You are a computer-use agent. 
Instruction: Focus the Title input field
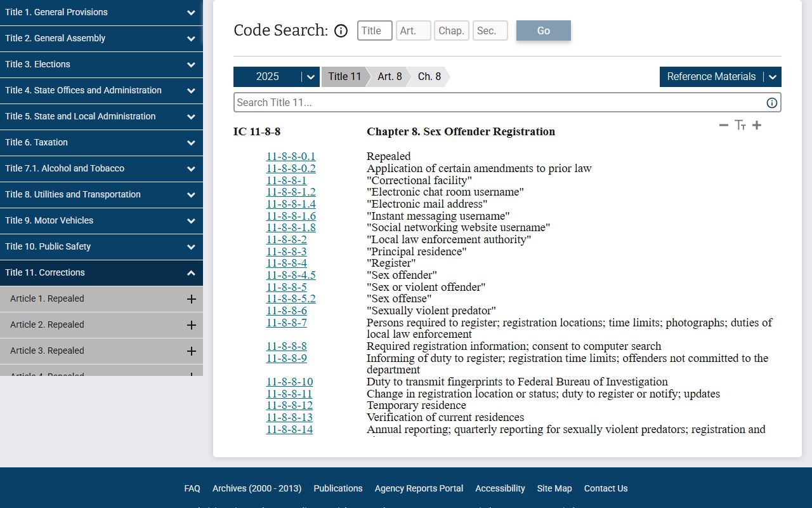pyautogui.click(x=375, y=30)
